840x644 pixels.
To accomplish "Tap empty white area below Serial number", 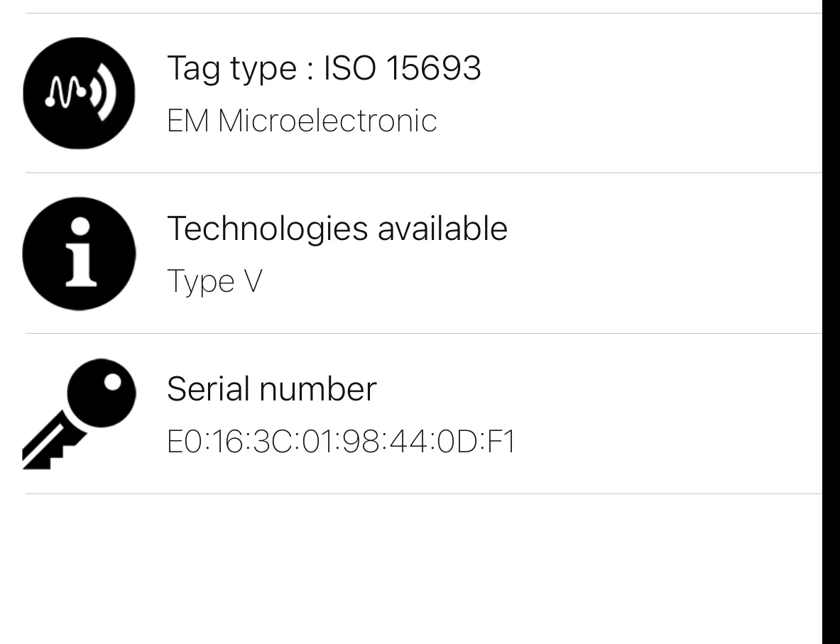I will (x=423, y=568).
